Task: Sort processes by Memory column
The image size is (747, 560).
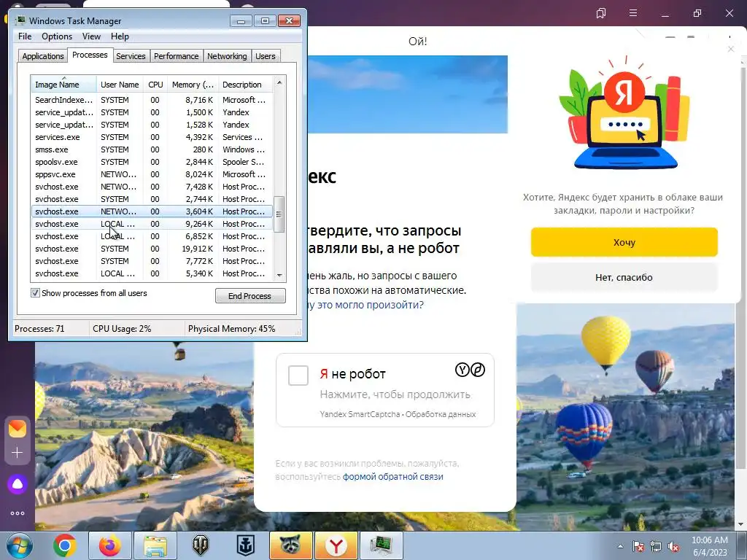Action: (x=193, y=85)
